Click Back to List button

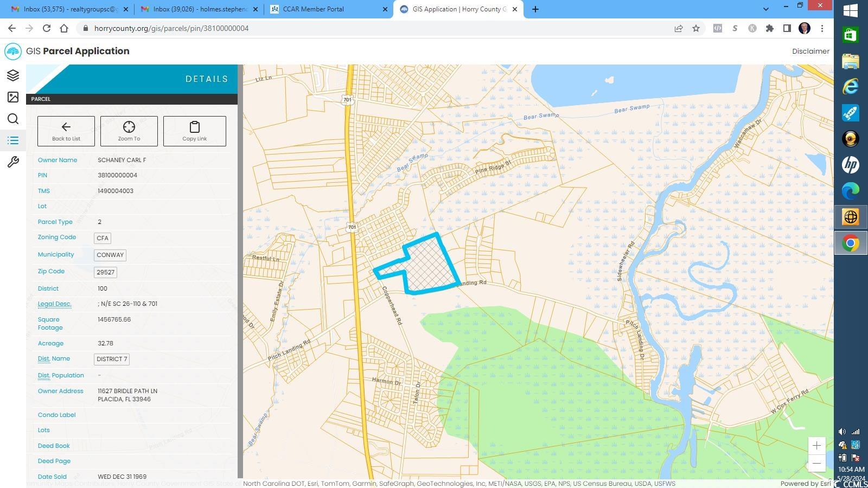[x=66, y=131]
